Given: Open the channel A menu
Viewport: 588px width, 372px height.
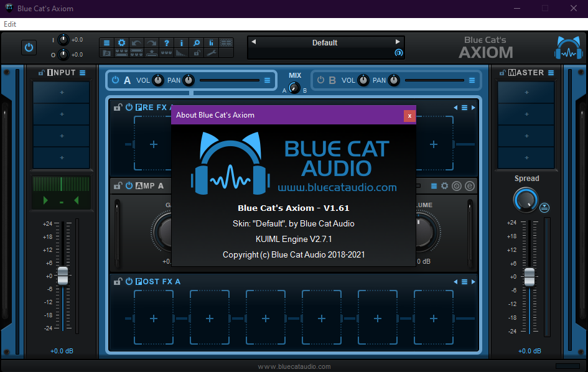Looking at the screenshot, I should tap(267, 80).
